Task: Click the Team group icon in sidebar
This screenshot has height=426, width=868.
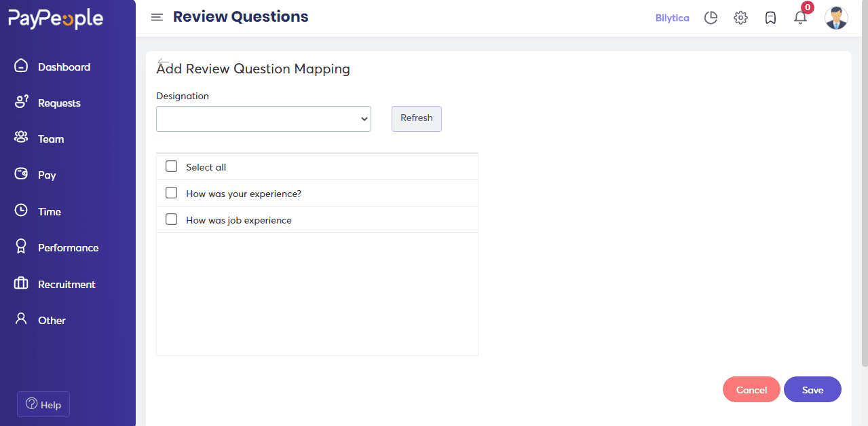Action: point(21,138)
